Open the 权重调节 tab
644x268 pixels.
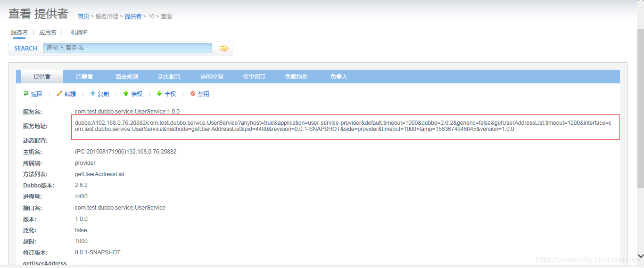click(254, 77)
